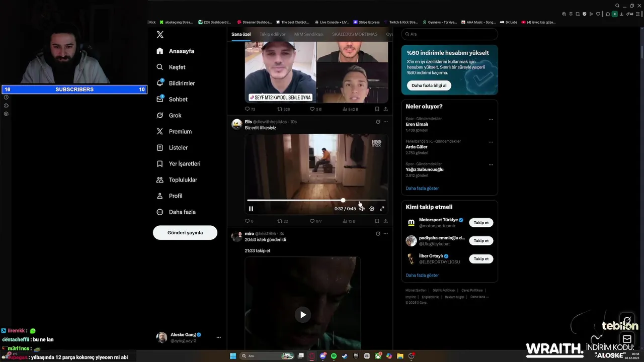Viewport: 644px width, 362px height.
Task: Open Sohbet messages
Action: [172, 99]
